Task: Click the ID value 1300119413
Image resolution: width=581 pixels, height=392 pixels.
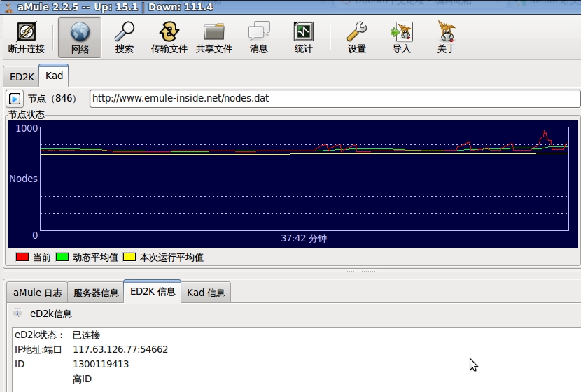Action: [101, 364]
